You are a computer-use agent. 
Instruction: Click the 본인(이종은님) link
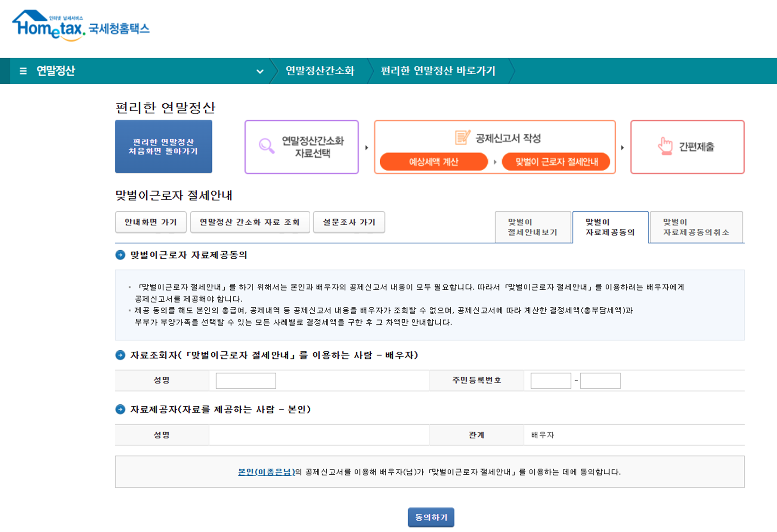tap(266, 472)
